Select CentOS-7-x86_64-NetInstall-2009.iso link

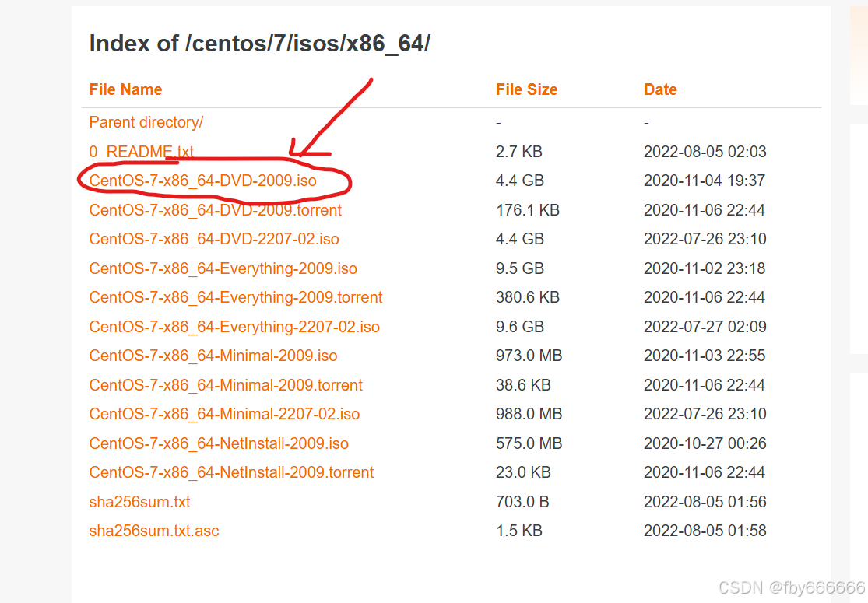point(219,443)
